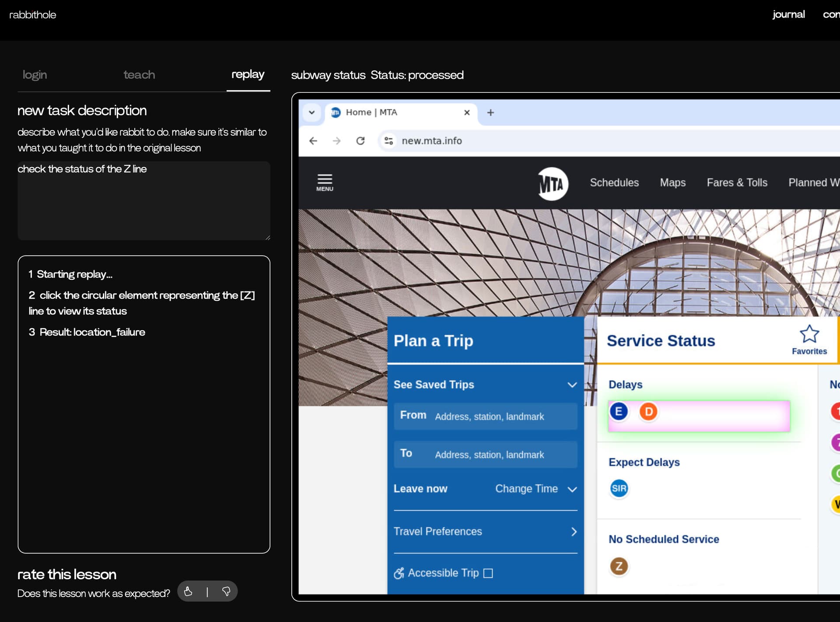Select the SIR bullet under Expect Delays
840x622 pixels.
pyautogui.click(x=619, y=488)
